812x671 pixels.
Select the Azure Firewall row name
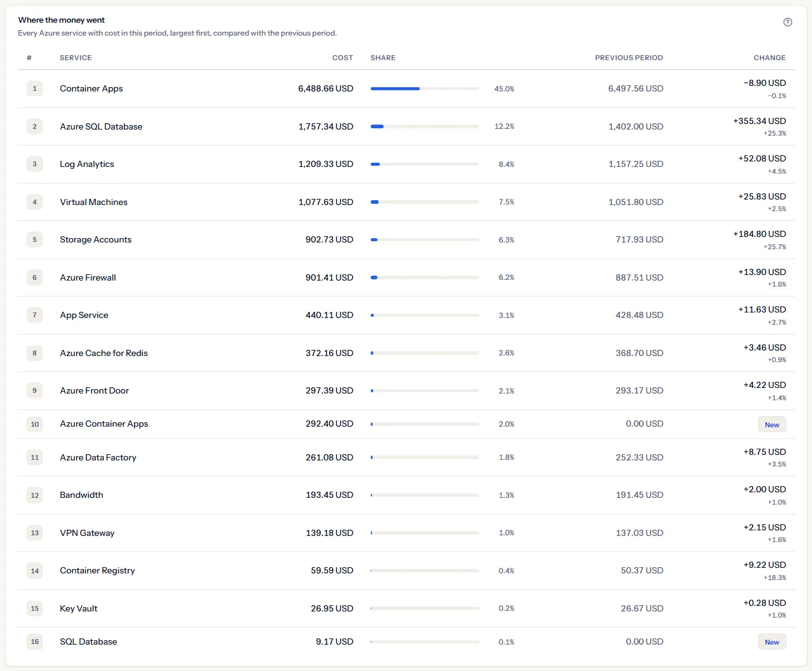[88, 277]
